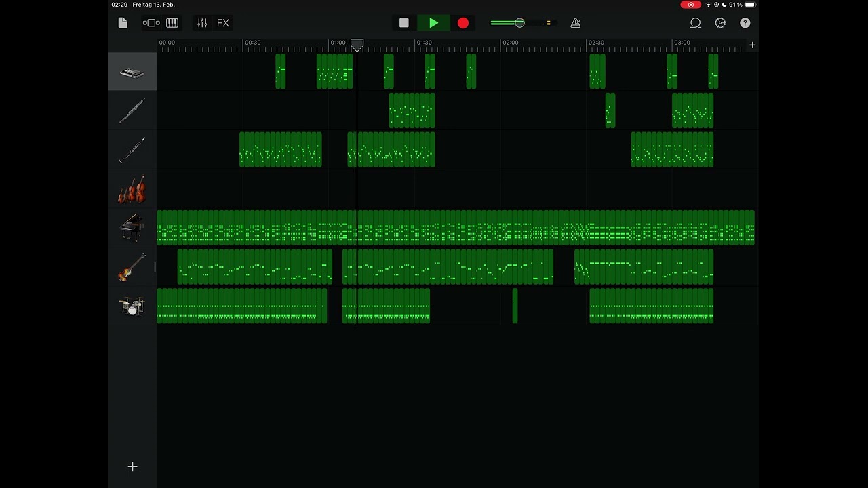Select the keyboard region near 02:30

[x=597, y=72]
